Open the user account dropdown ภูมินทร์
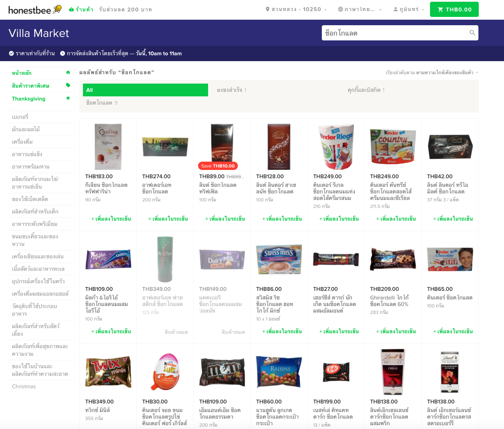This screenshot has height=429, width=504. (x=409, y=9)
